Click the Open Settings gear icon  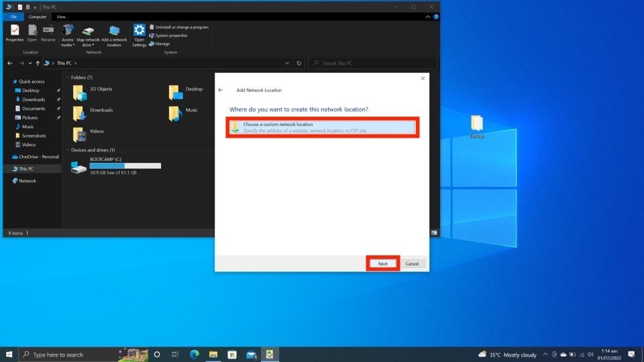point(140,36)
